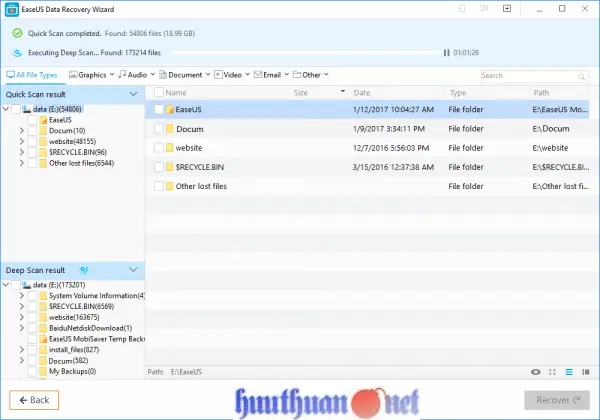This screenshot has width=600, height=420.
Task: Switch to details pane view icon
Action: pyautogui.click(x=585, y=372)
